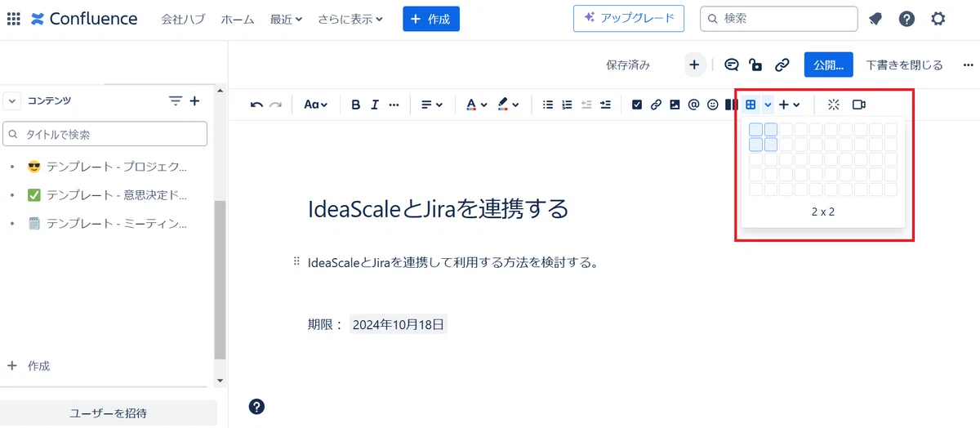This screenshot has height=428, width=980.
Task: Click the paragraph IdeaScaleとJiraを連携して利用する方法を検討する。
Action: pos(453,263)
